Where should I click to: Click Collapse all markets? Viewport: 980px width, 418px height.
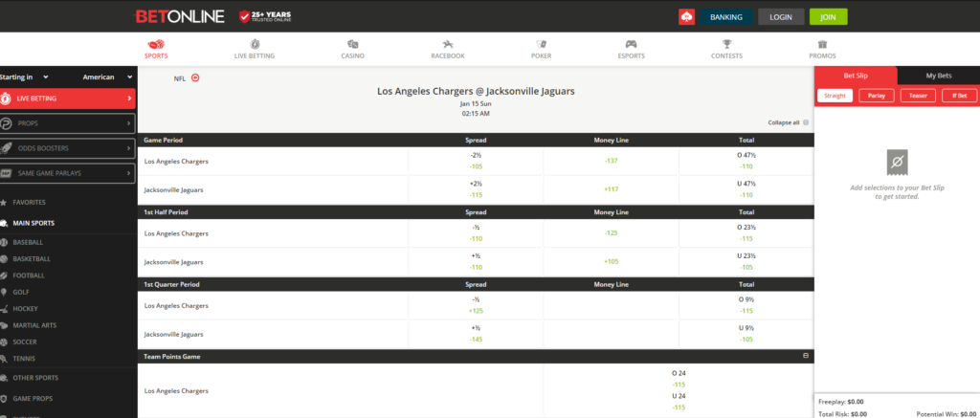click(x=789, y=122)
